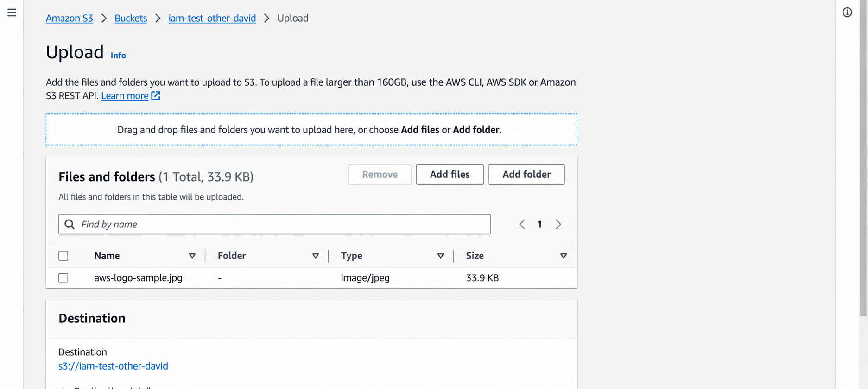The height and width of the screenshot is (389, 868).
Task: Click the search magnifier icon in Find by name
Action: click(70, 224)
